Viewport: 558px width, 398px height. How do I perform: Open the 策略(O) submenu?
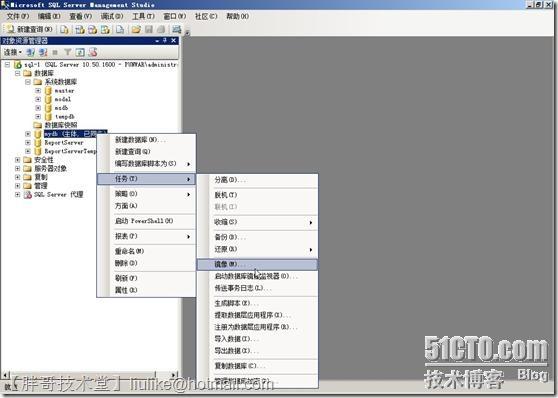pyautogui.click(x=146, y=194)
